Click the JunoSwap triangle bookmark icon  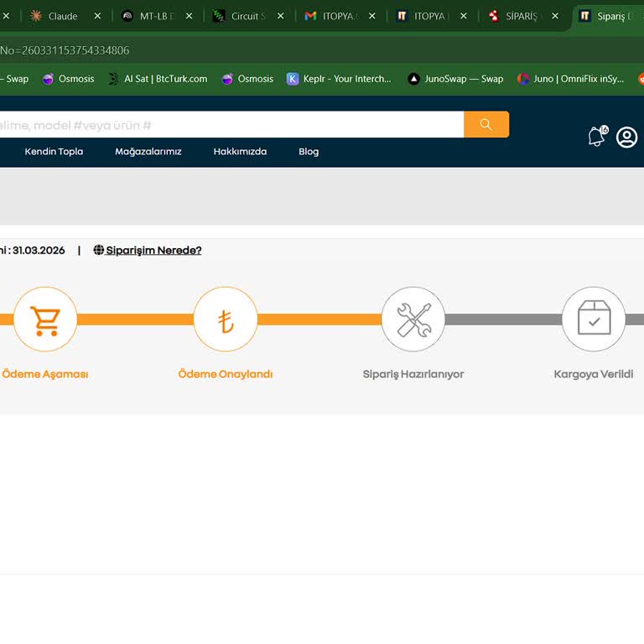coord(414,79)
